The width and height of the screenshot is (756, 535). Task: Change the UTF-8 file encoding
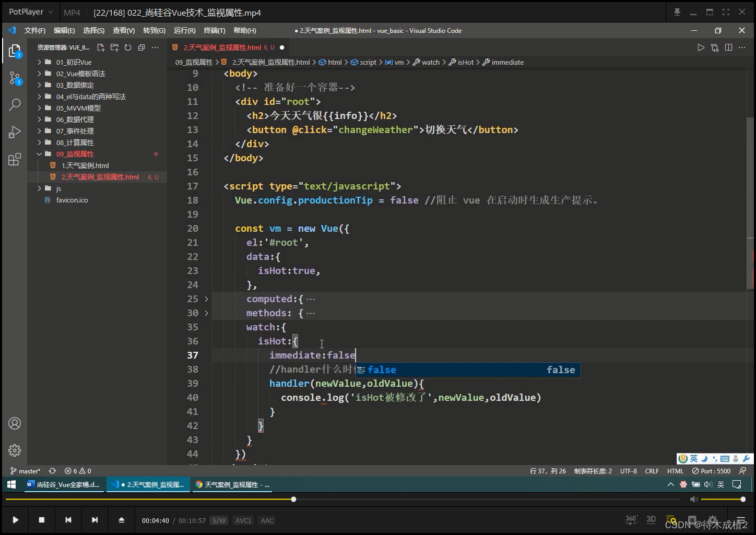pos(629,471)
